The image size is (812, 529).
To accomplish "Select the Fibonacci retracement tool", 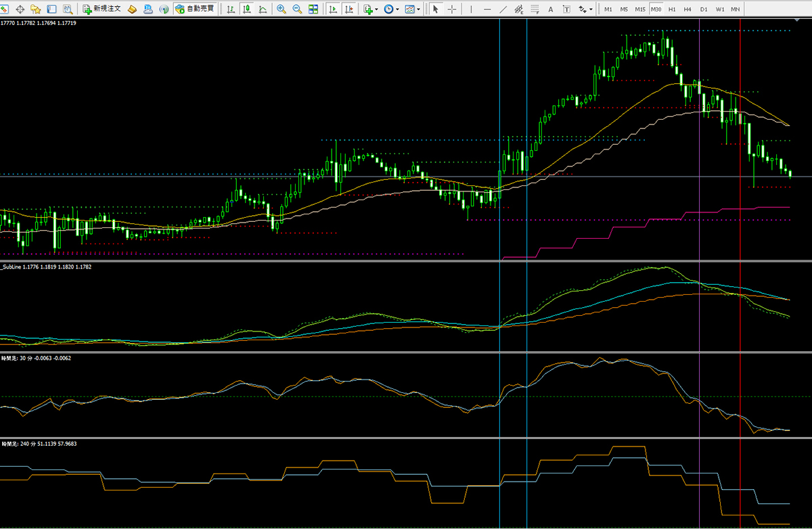I will (535, 9).
